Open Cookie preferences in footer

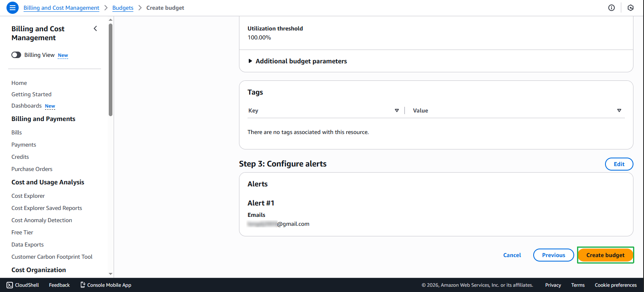point(615,285)
